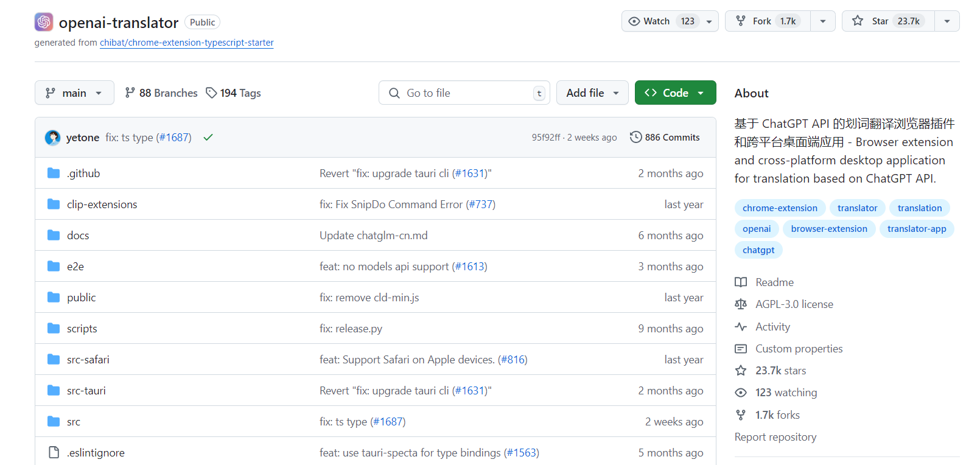Expand the Star lists dropdown arrow
Viewport: 980px width, 465px height.
click(x=947, y=21)
